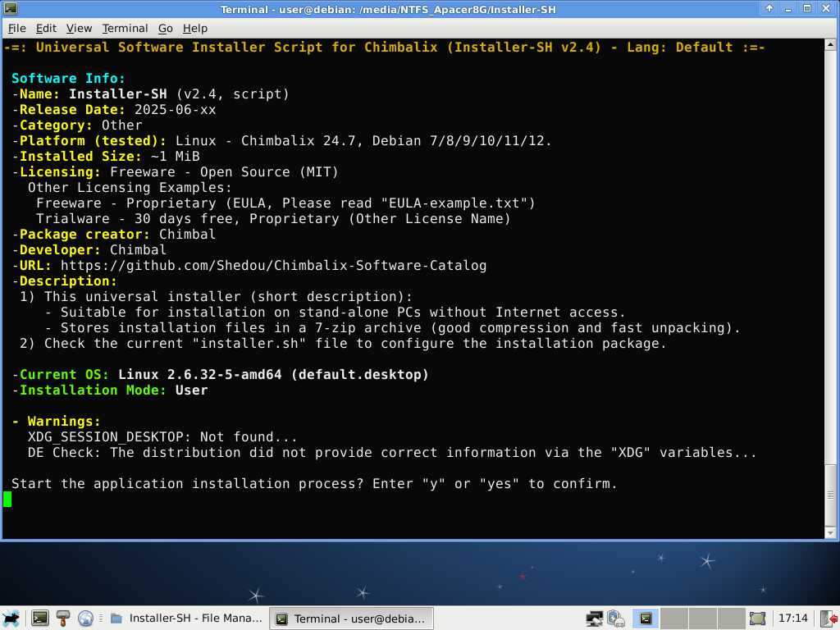Image resolution: width=840 pixels, height=630 pixels.
Task: Click the scrollbar down arrow
Action: [830, 532]
